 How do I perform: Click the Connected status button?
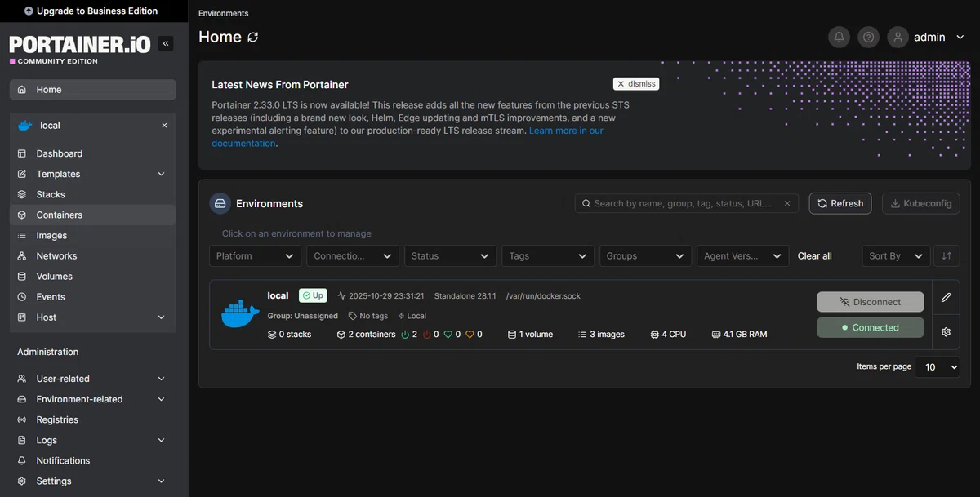tap(870, 327)
